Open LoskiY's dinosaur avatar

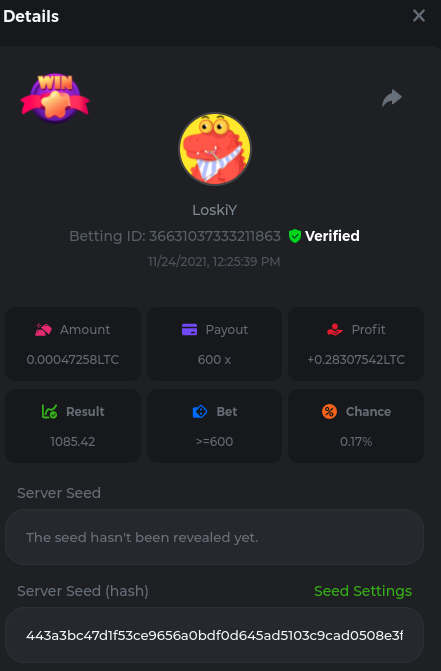pyautogui.click(x=215, y=149)
